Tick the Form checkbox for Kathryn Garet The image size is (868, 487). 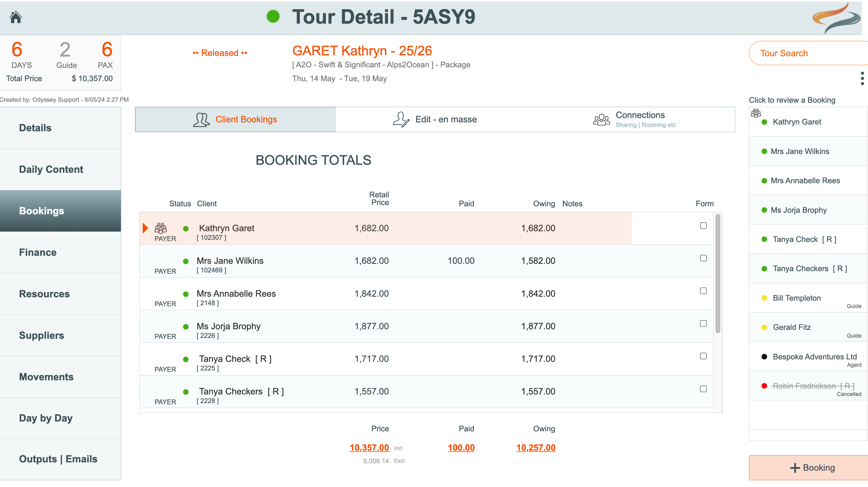[703, 226]
